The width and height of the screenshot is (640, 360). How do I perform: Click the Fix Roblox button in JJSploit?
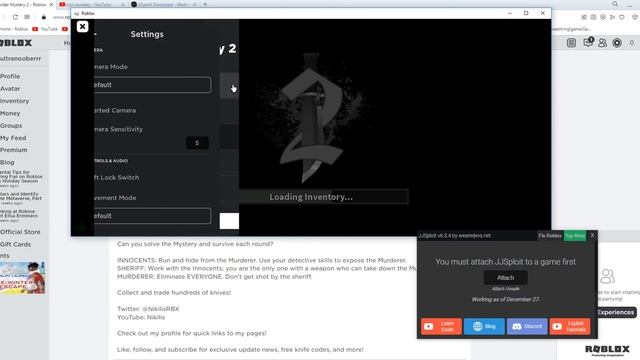550,236
